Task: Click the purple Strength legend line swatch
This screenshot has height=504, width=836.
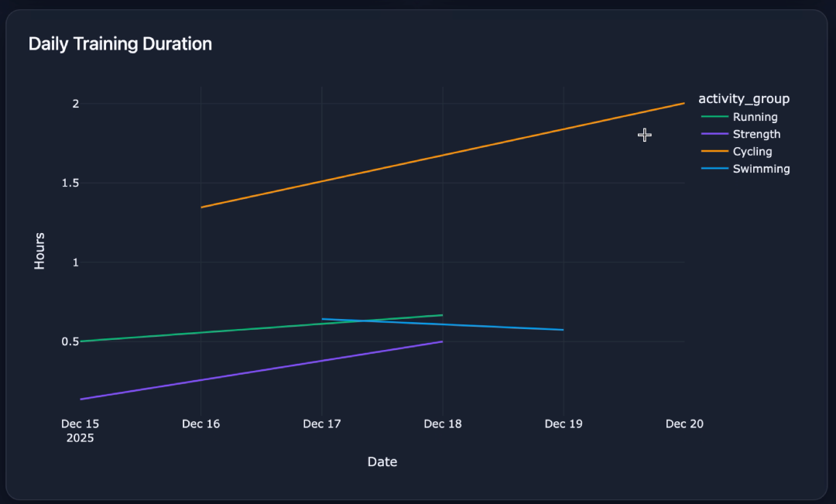Action: [x=714, y=135]
